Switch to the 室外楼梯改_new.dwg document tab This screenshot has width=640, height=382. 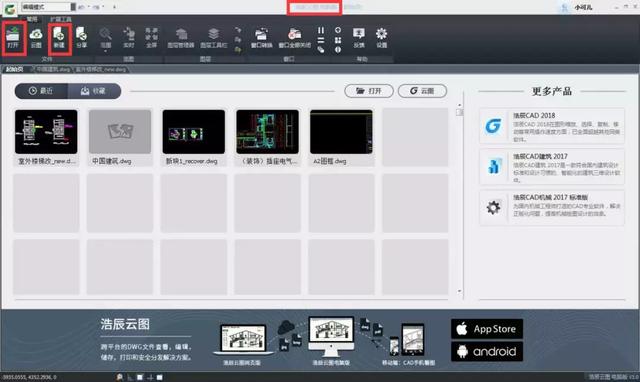click(x=101, y=69)
